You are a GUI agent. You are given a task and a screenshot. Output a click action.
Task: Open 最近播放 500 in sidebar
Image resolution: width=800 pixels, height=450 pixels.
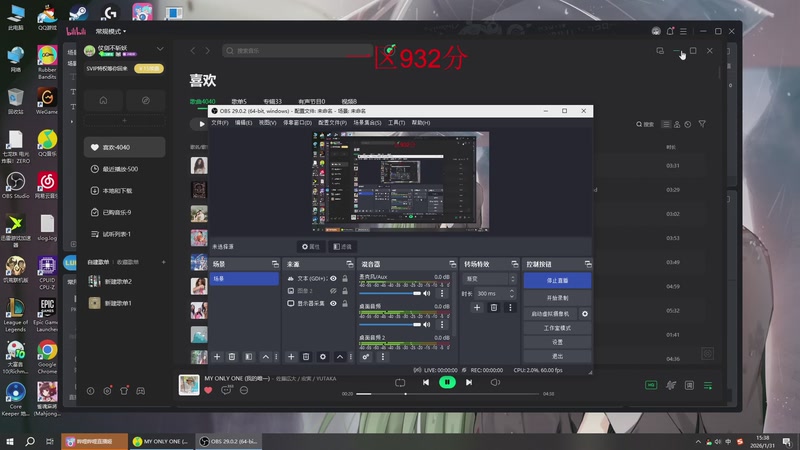[x=124, y=169]
